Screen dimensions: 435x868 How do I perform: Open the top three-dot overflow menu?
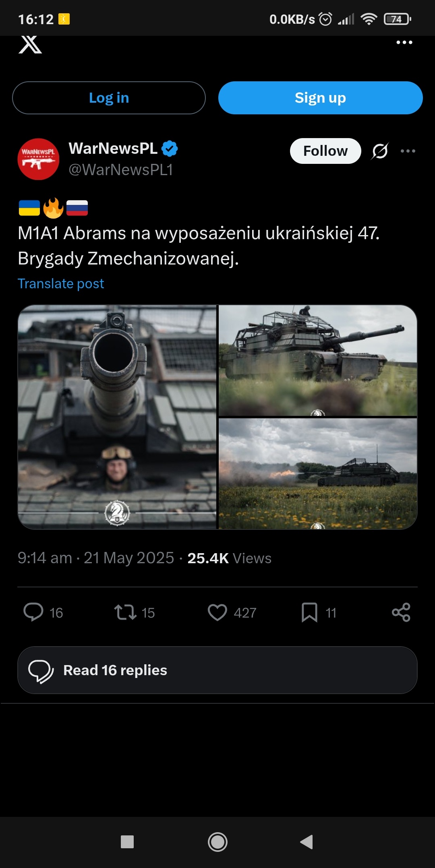point(404,42)
